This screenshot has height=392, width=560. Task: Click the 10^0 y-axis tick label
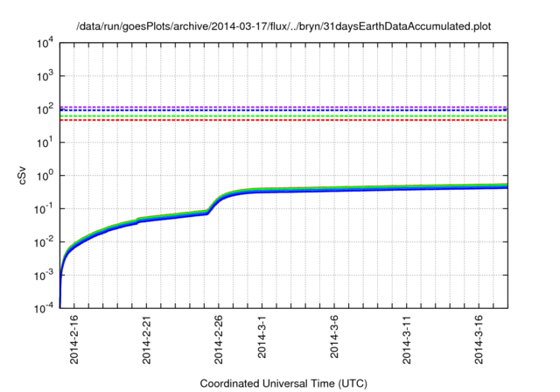tap(45, 176)
